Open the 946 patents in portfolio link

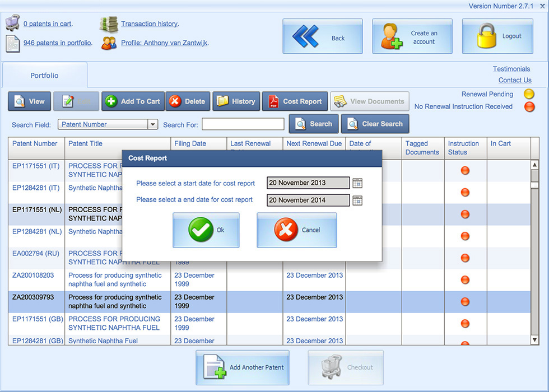tap(57, 43)
